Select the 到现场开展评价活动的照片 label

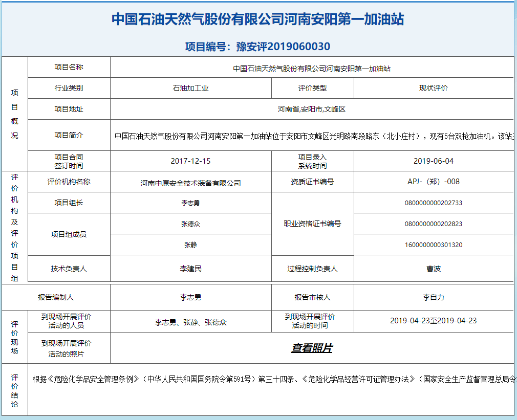tap(66, 348)
